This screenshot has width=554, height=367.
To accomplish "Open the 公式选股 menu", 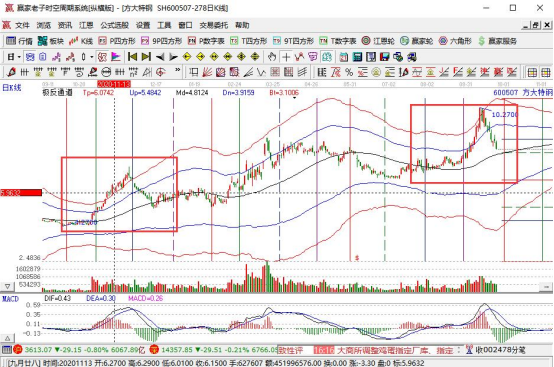I will pyautogui.click(x=114, y=25).
